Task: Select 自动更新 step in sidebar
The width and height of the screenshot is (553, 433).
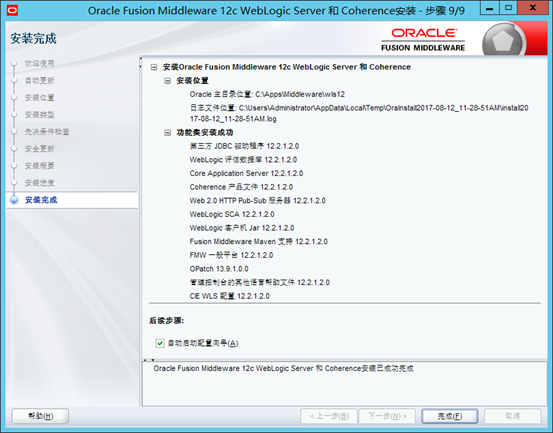Action: click(40, 80)
